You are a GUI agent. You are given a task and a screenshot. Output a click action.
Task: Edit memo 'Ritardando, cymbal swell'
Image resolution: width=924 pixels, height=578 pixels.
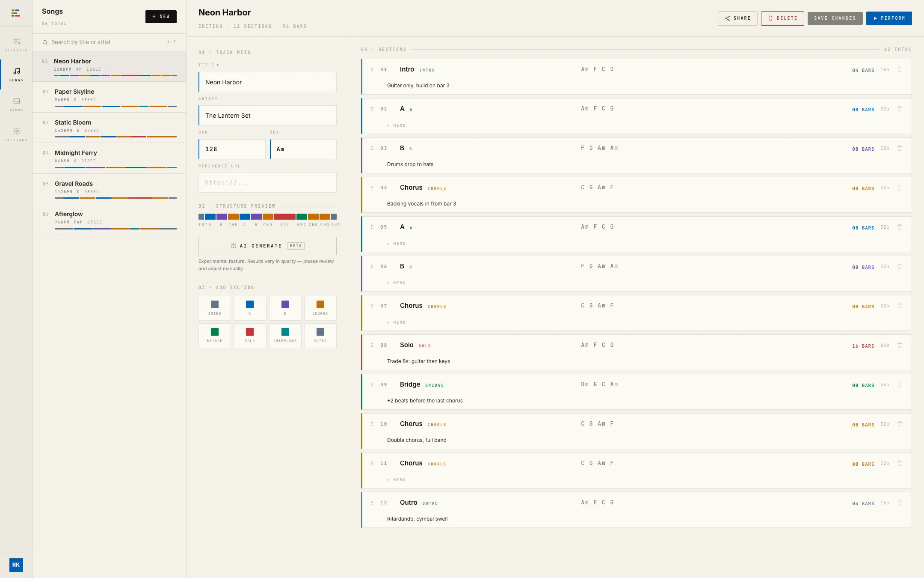[417, 519]
